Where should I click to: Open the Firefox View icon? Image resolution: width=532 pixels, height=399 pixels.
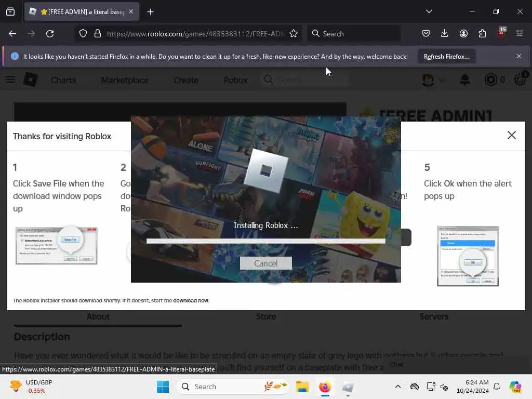[10, 12]
